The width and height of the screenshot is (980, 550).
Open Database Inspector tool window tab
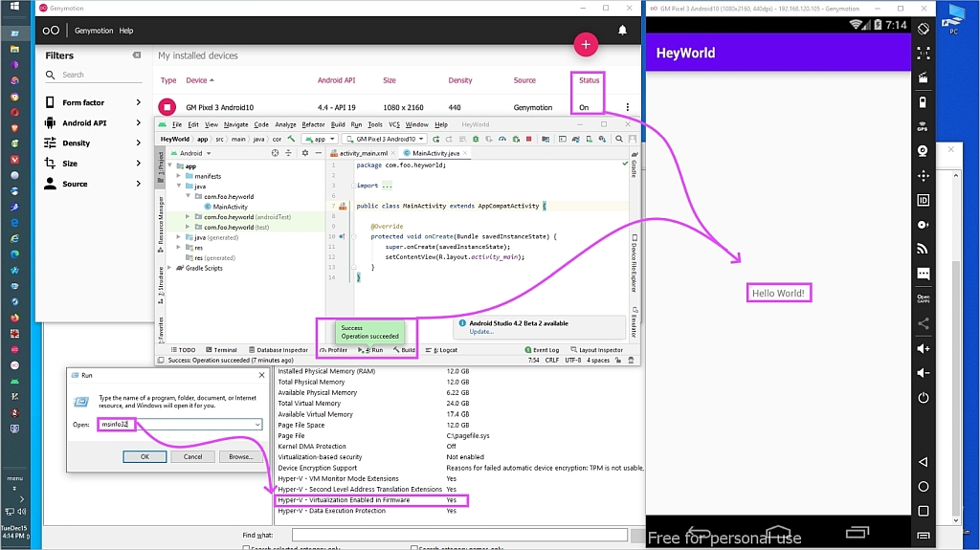point(278,350)
